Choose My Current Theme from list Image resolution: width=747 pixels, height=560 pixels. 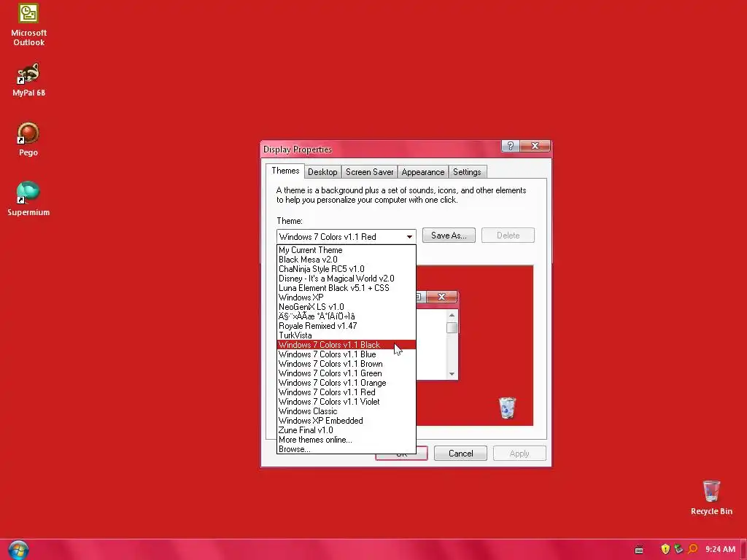click(347, 250)
